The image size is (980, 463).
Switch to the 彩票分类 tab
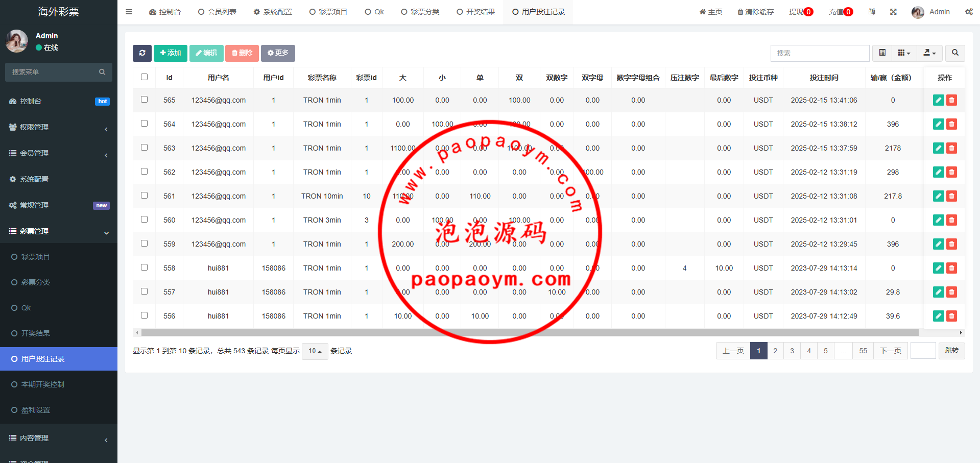[x=420, y=12]
